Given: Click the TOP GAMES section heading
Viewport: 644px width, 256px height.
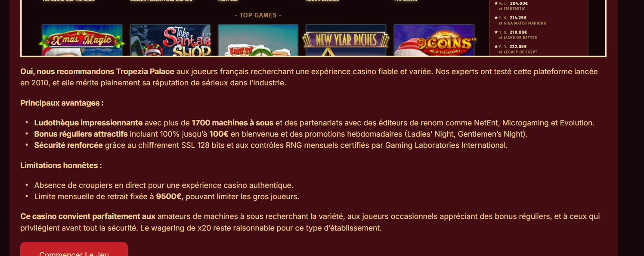Looking at the screenshot, I should [258, 15].
